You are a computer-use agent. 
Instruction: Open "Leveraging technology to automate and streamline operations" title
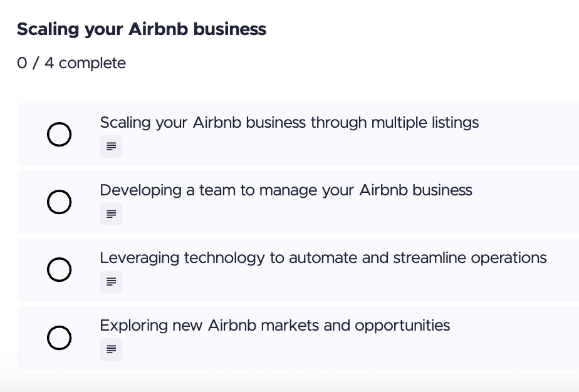pos(323,258)
